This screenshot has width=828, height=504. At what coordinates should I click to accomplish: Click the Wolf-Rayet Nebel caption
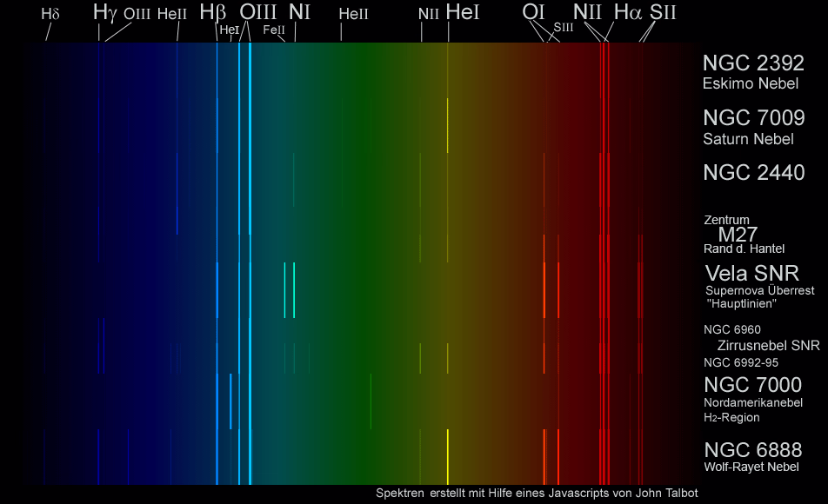click(x=751, y=468)
